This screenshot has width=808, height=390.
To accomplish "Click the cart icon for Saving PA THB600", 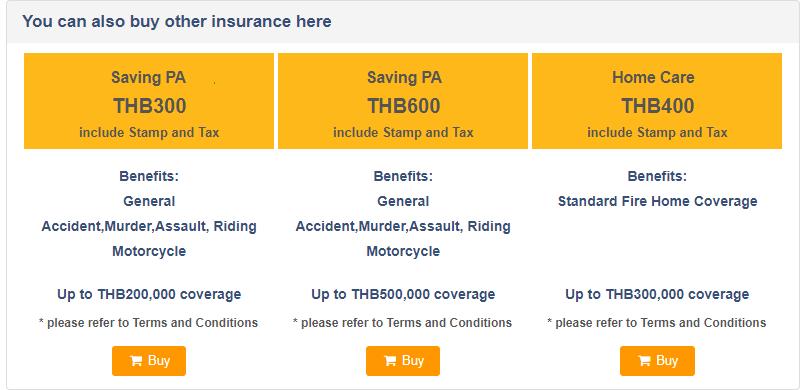I will 390,361.
